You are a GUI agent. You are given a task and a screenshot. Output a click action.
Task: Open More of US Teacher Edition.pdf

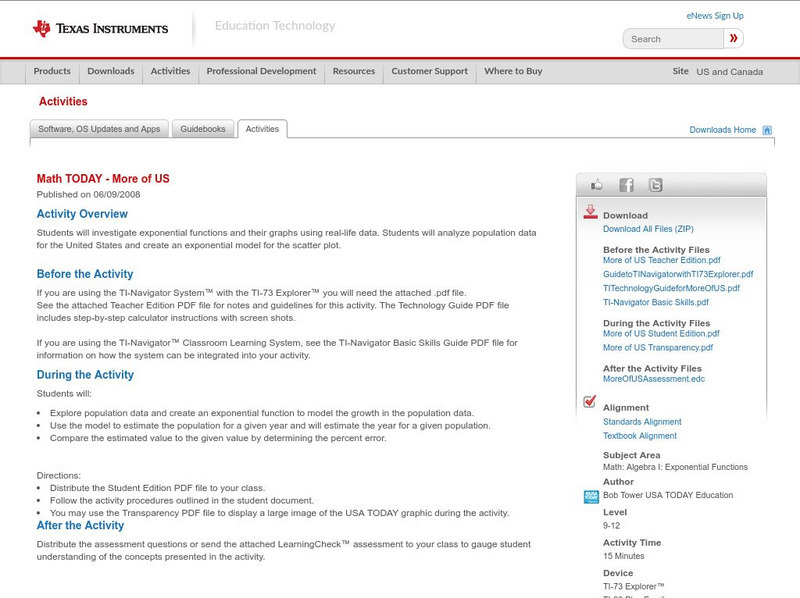coord(662,260)
